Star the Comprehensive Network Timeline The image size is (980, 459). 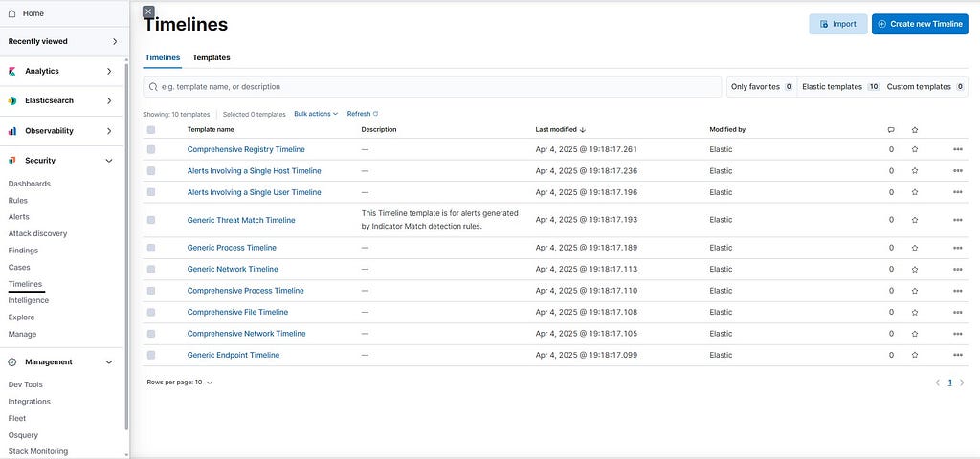click(x=915, y=334)
